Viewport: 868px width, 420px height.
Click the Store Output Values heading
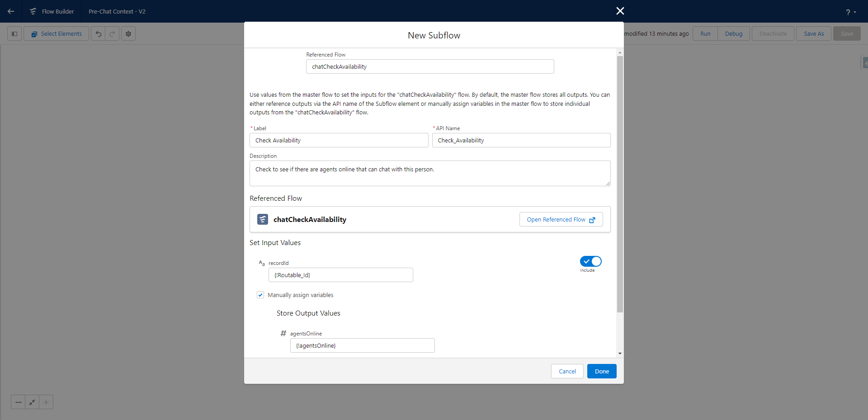(x=308, y=313)
